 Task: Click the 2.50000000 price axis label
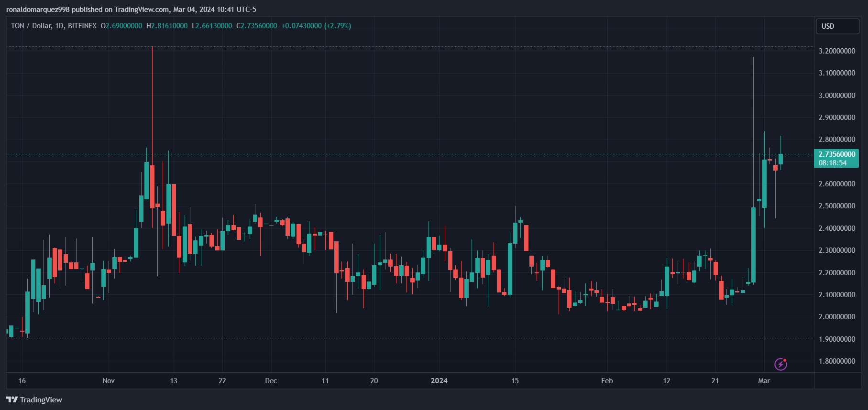837,206
